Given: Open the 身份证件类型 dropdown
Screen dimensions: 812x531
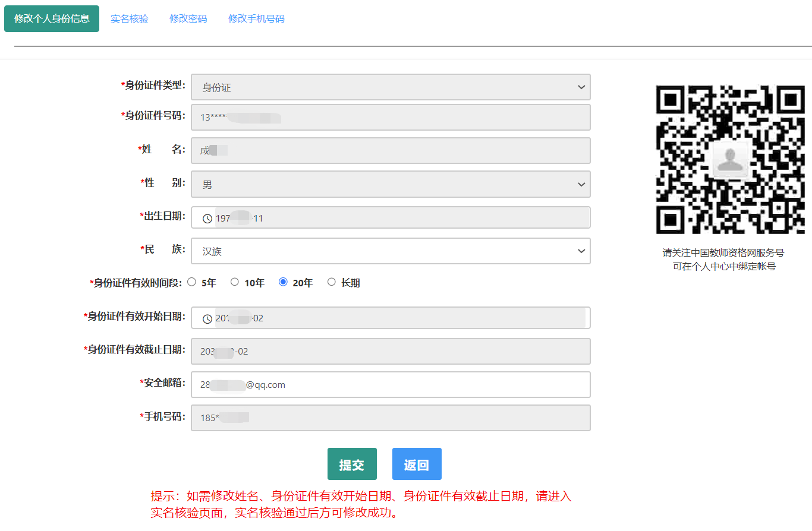Looking at the screenshot, I should pos(391,87).
